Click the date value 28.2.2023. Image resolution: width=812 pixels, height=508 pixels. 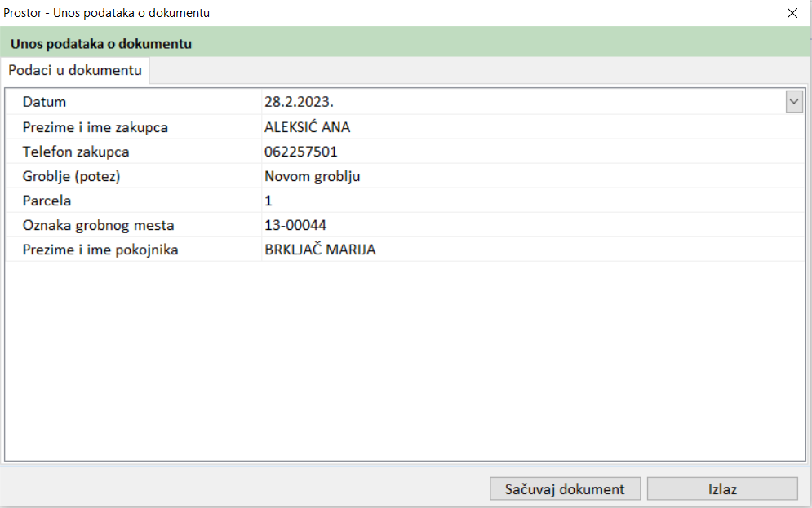click(300, 102)
